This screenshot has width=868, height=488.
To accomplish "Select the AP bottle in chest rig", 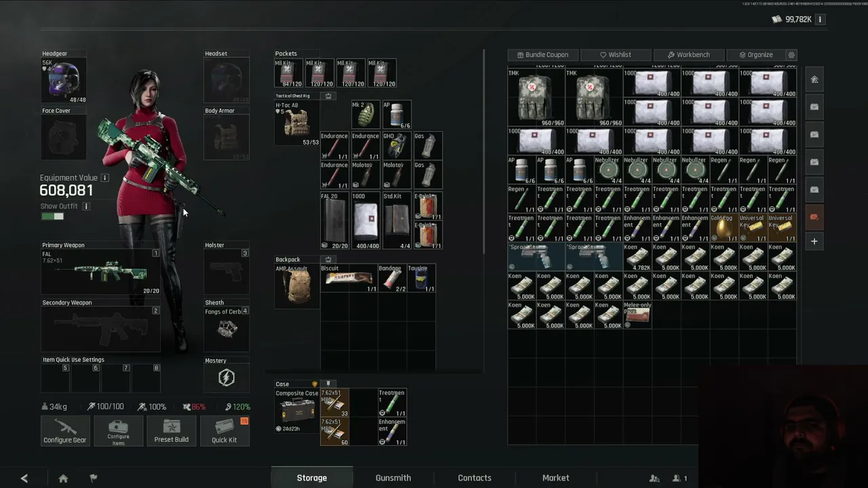I will coord(397,115).
